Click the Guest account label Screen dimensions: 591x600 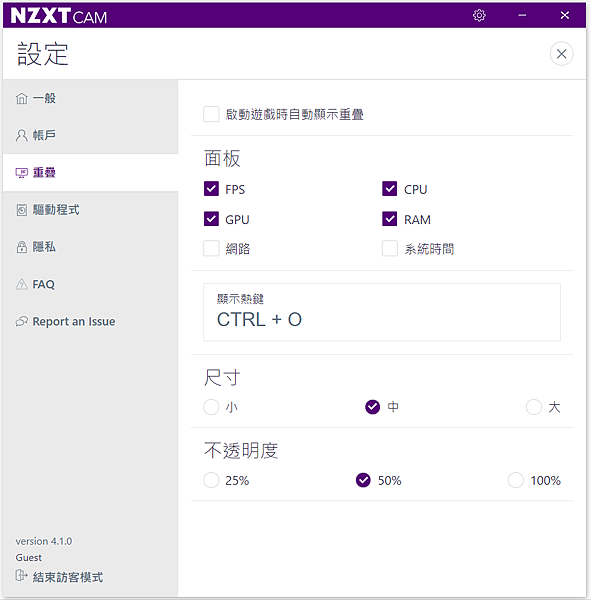29,558
